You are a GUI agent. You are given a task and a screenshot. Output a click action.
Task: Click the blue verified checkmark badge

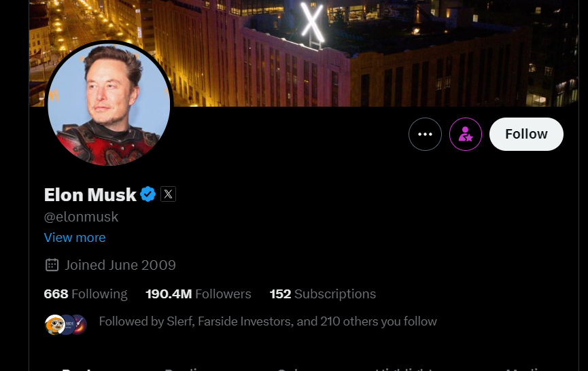(x=148, y=195)
